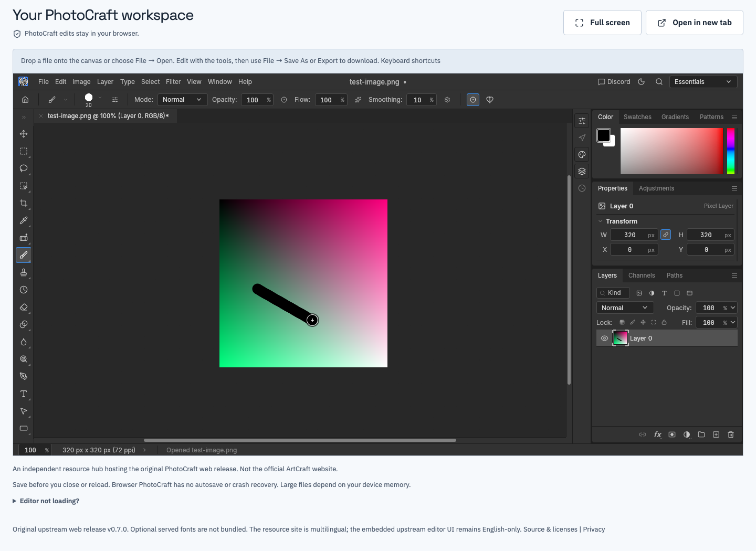
Task: Hide Layer 0 with the eye icon
Action: [604, 338]
